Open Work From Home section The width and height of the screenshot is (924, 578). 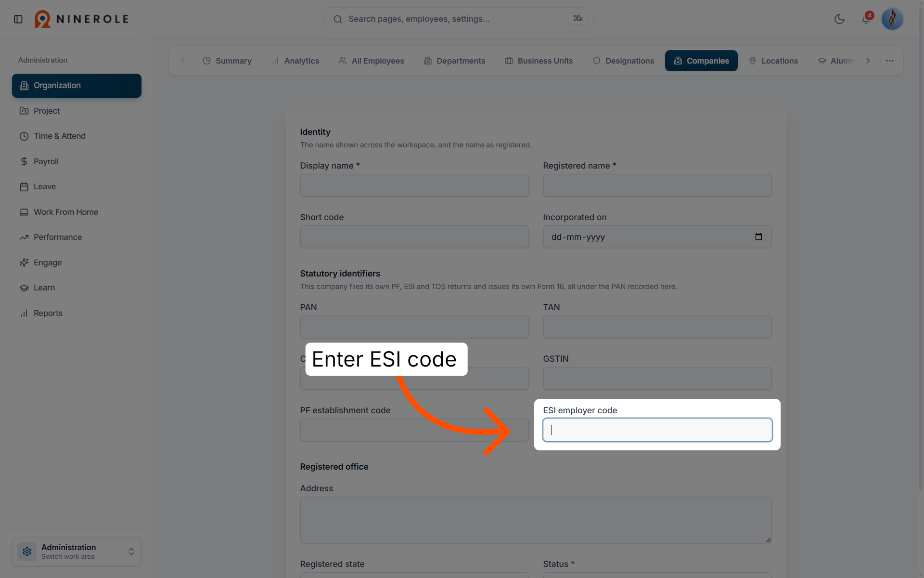click(x=77, y=212)
